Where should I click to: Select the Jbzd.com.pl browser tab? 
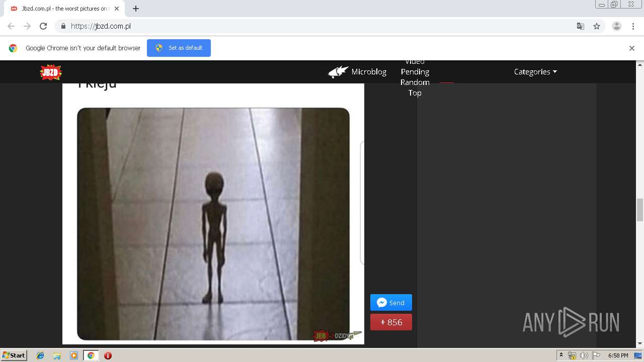(65, 9)
